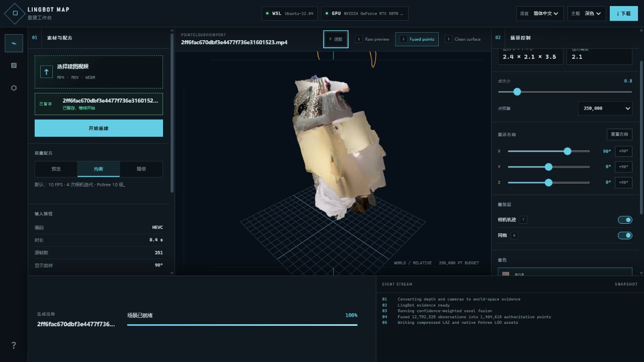The image size is (644, 362).
Task: Click the 'Fused 12,792,528 observations' log line
Action: (x=474, y=317)
